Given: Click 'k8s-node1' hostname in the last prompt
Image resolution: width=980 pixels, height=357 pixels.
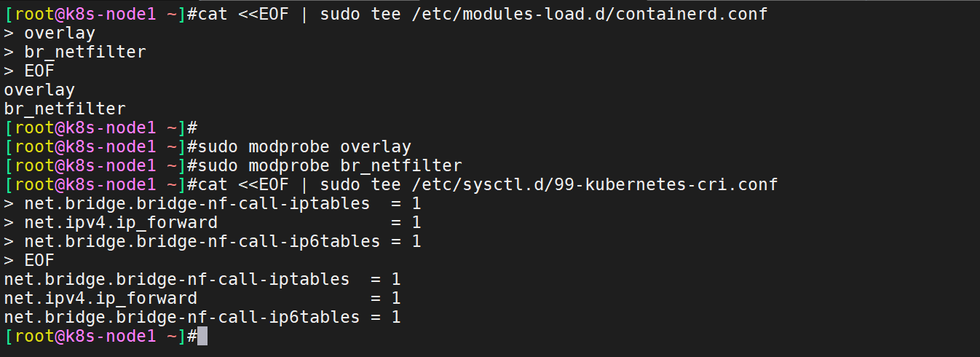Looking at the screenshot, I should [111, 336].
